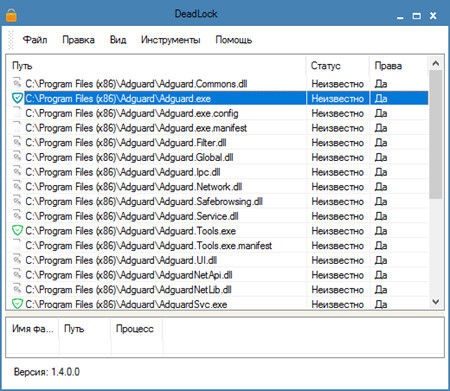450x391 pixels.
Task: Select the Adguard.Global.dll path row
Action: [129, 157]
